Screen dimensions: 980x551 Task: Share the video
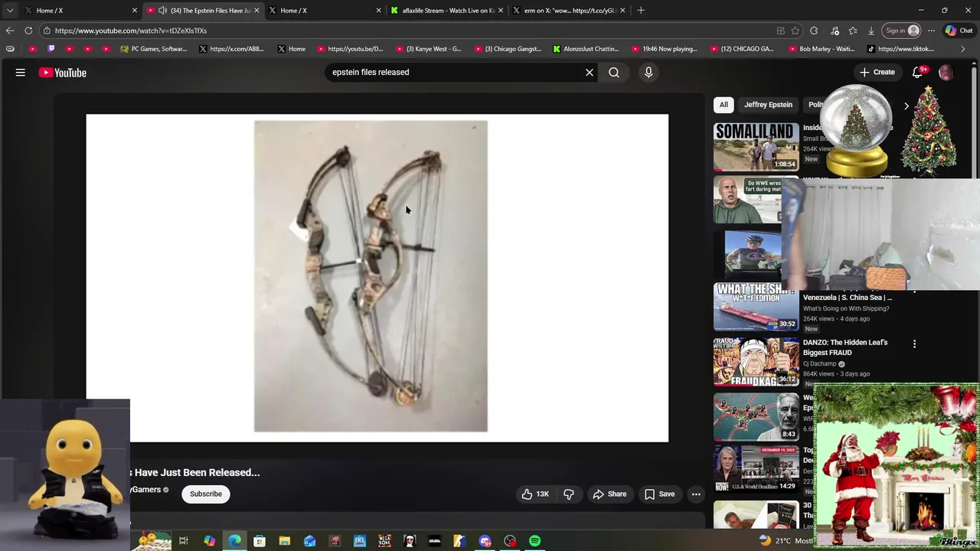click(609, 494)
